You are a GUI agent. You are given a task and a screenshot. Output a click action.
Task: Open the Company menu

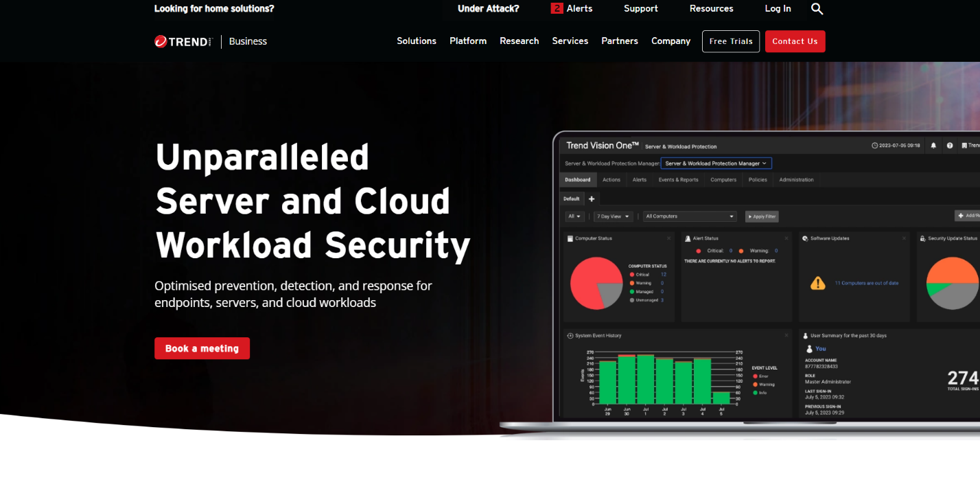[671, 41]
